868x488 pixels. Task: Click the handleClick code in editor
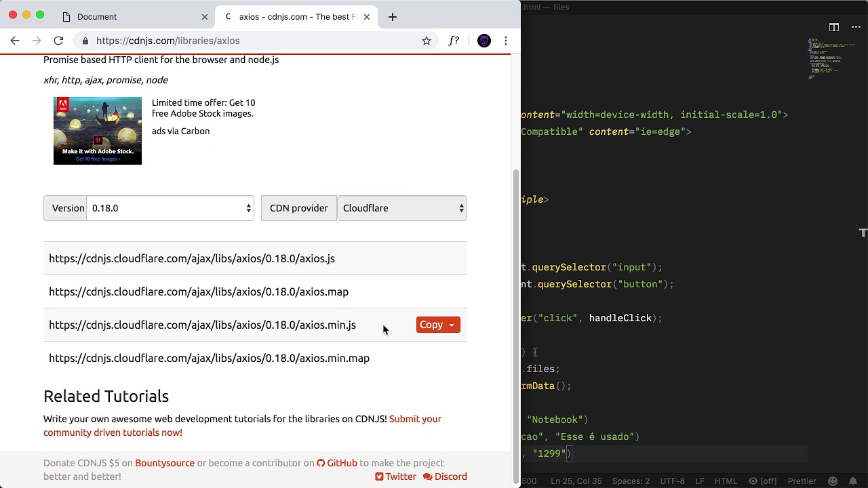[620, 318]
